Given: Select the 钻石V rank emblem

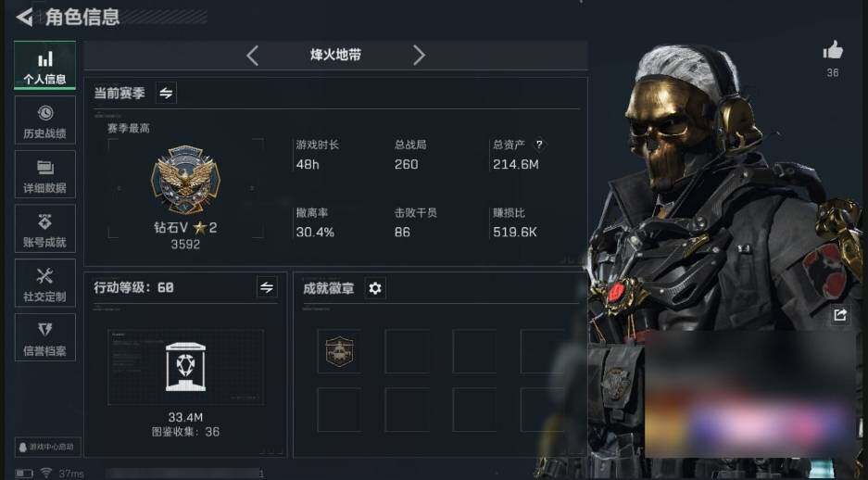Looking at the screenshot, I should 185,180.
